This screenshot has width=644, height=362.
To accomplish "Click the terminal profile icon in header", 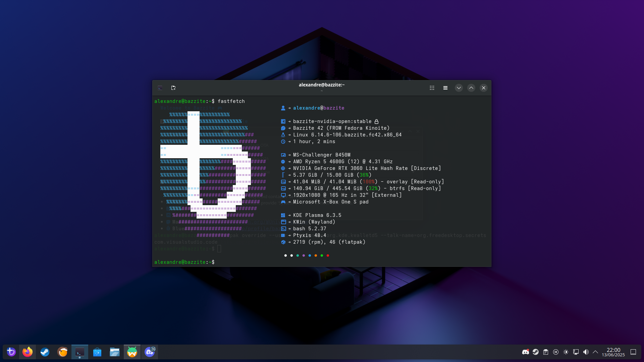I will coord(160,88).
